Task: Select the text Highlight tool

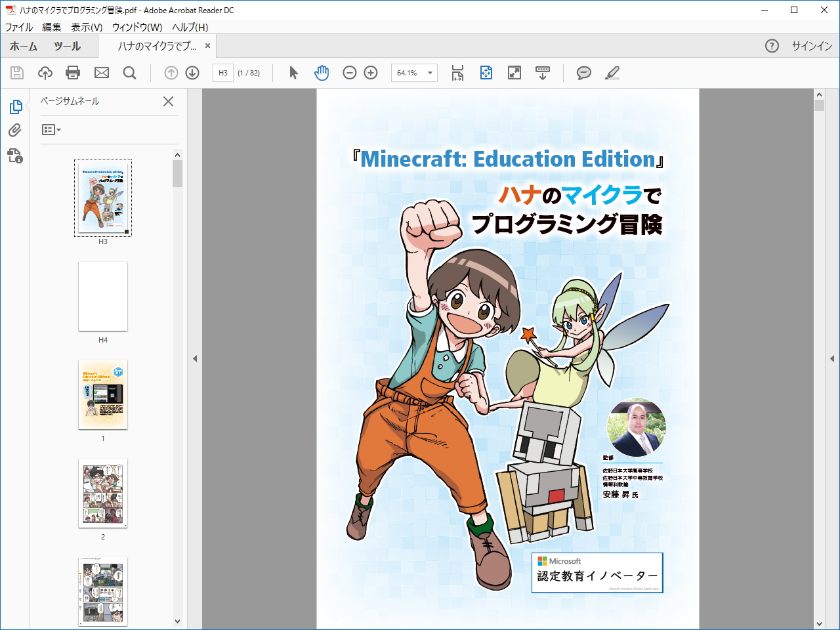Action: click(612, 73)
